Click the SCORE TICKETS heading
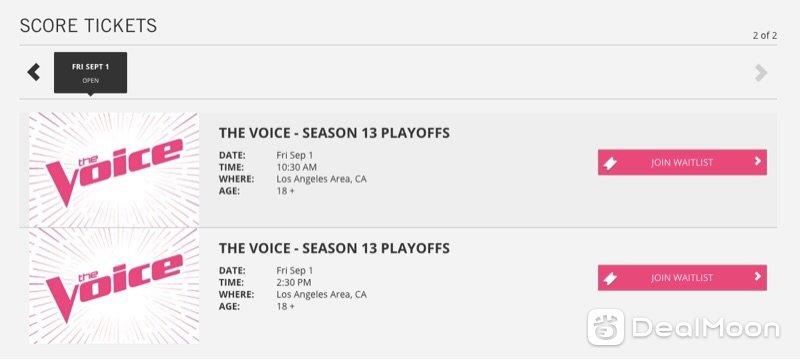This screenshot has width=800, height=360. (88, 25)
